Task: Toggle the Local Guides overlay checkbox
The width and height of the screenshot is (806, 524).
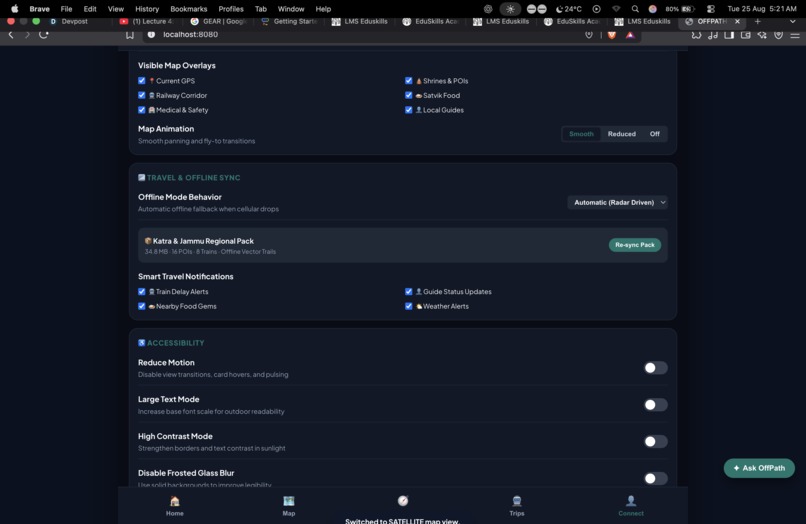Action: click(x=409, y=110)
